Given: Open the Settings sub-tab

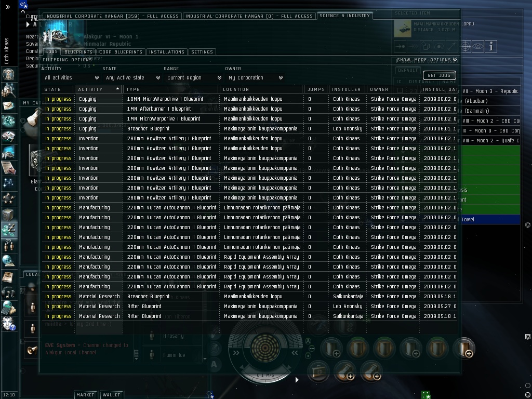Looking at the screenshot, I should (x=202, y=52).
